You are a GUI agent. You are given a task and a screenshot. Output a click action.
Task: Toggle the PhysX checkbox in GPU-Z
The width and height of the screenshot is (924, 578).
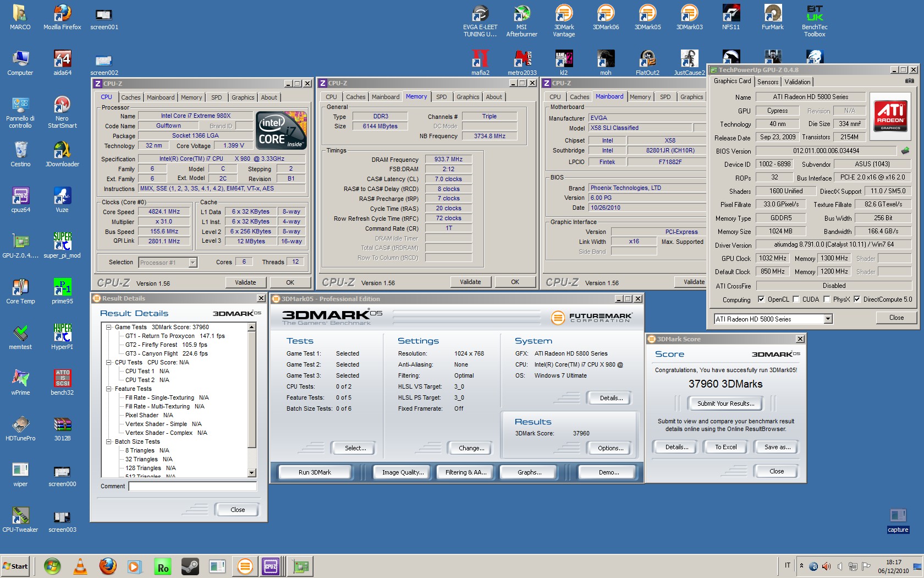click(x=827, y=299)
